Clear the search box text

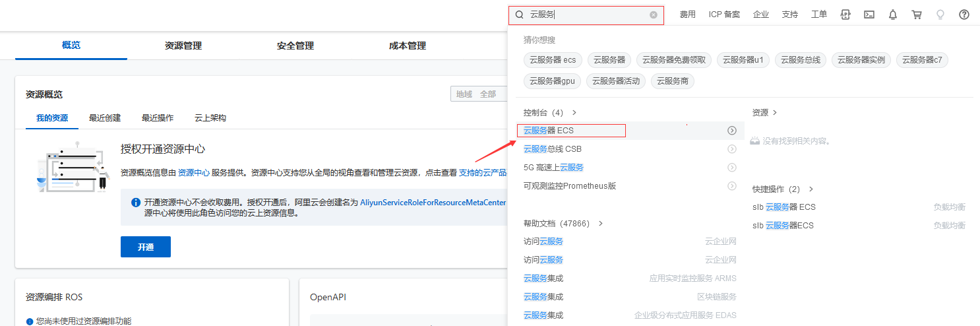point(654,15)
